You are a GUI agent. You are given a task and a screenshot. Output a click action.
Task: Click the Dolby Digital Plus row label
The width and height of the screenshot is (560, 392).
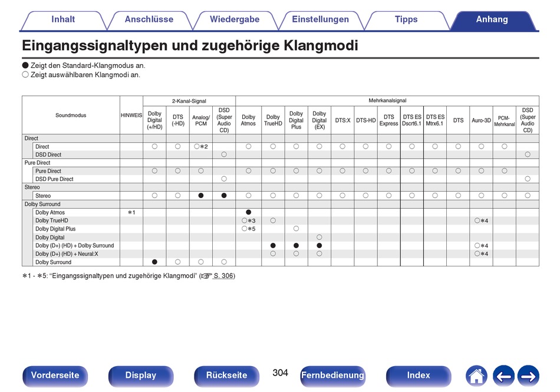pyautogui.click(x=55, y=229)
